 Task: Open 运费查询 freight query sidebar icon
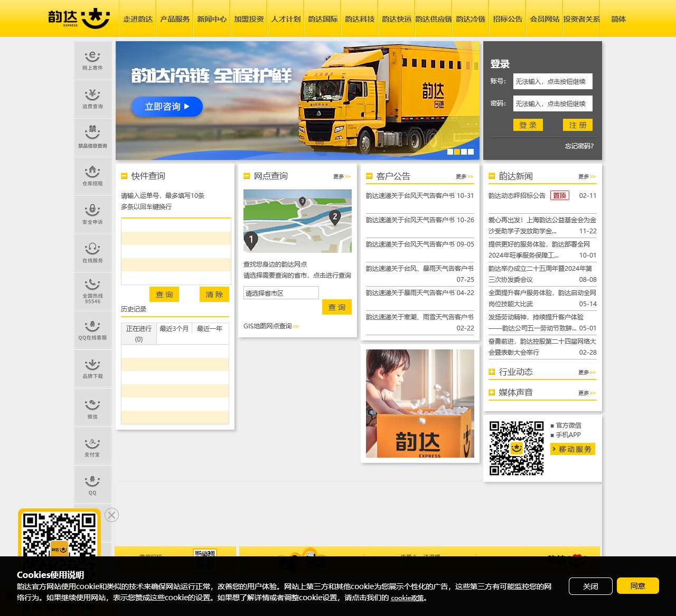92,99
